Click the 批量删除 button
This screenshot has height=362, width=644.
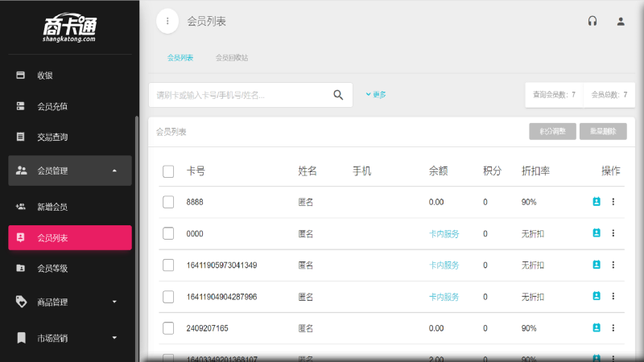603,131
